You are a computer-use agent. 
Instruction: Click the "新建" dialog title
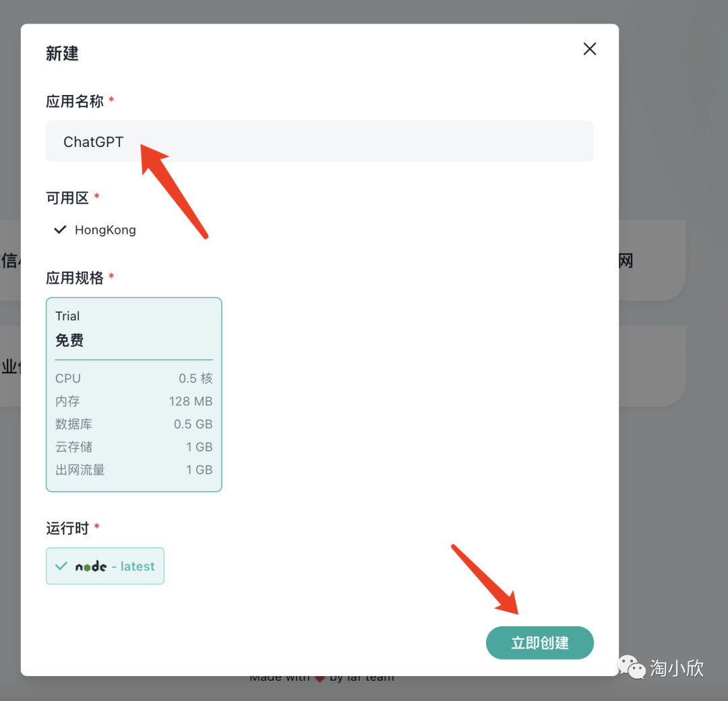(62, 53)
